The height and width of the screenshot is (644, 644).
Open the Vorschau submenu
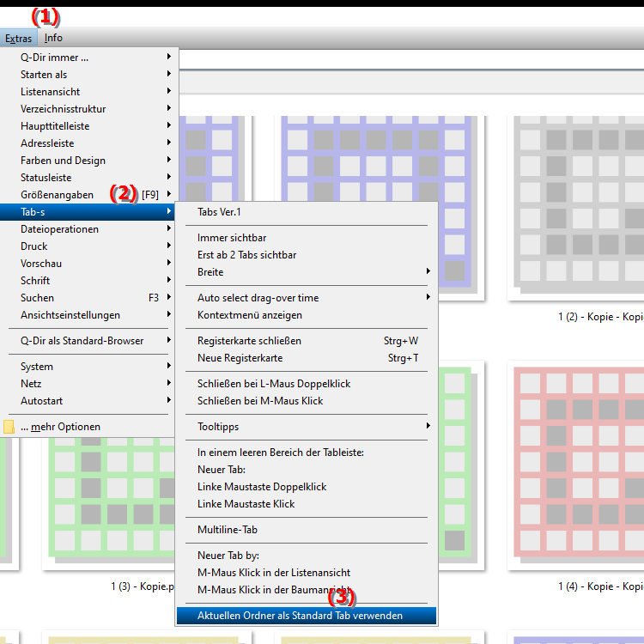tap(88, 264)
